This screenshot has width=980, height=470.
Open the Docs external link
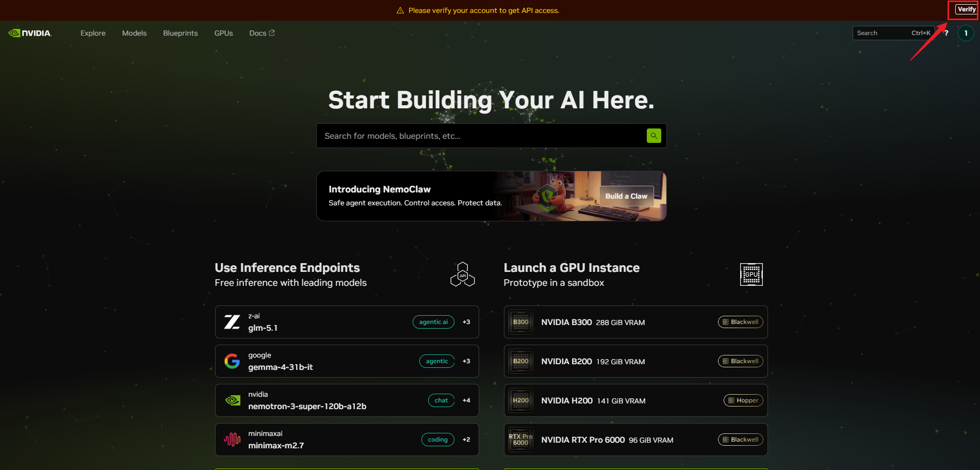point(262,33)
